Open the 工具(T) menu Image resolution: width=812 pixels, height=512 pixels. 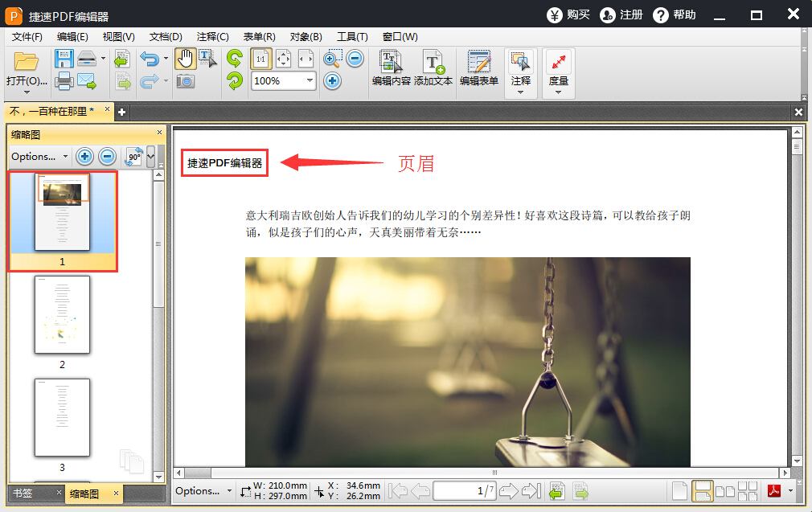click(352, 37)
